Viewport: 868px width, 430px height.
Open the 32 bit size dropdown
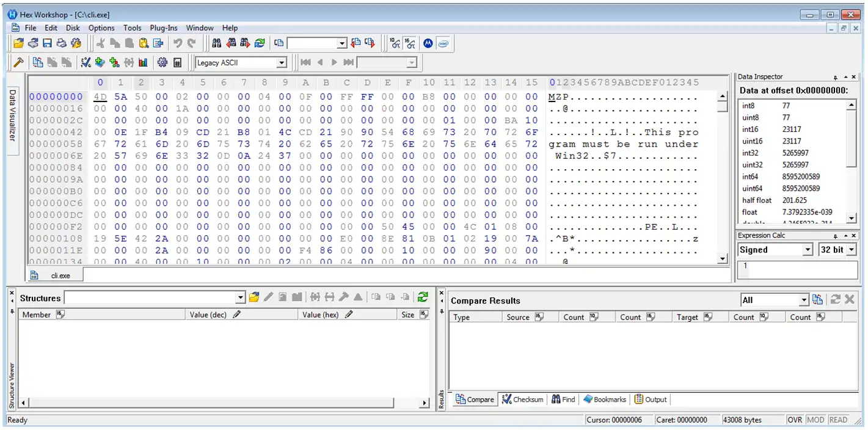pyautogui.click(x=852, y=250)
